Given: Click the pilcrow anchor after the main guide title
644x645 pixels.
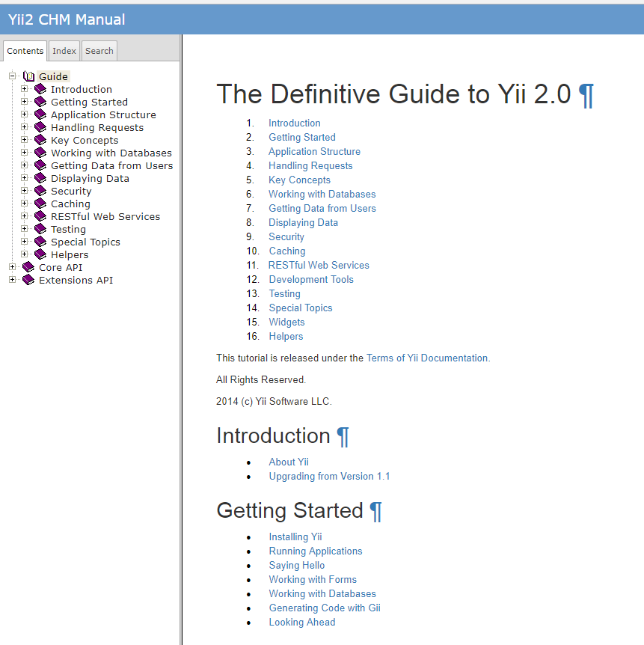Looking at the screenshot, I should point(586,96).
